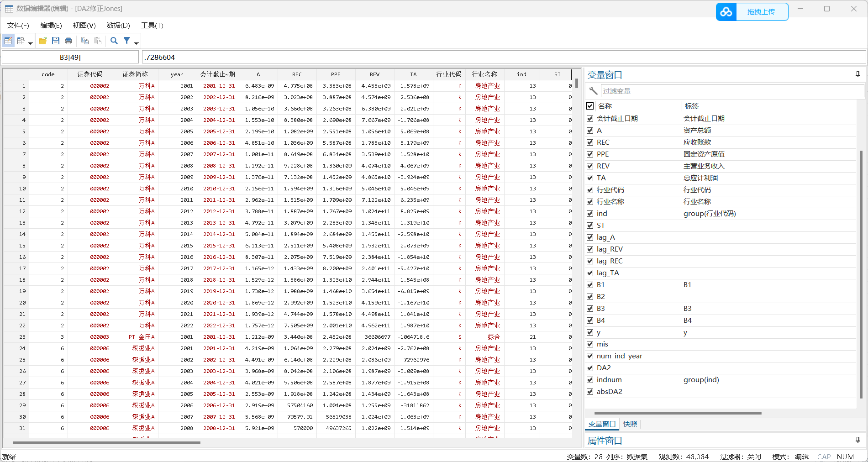This screenshot has width=868, height=462.
Task: Toggle the lag_A variable checkbox
Action: (590, 237)
